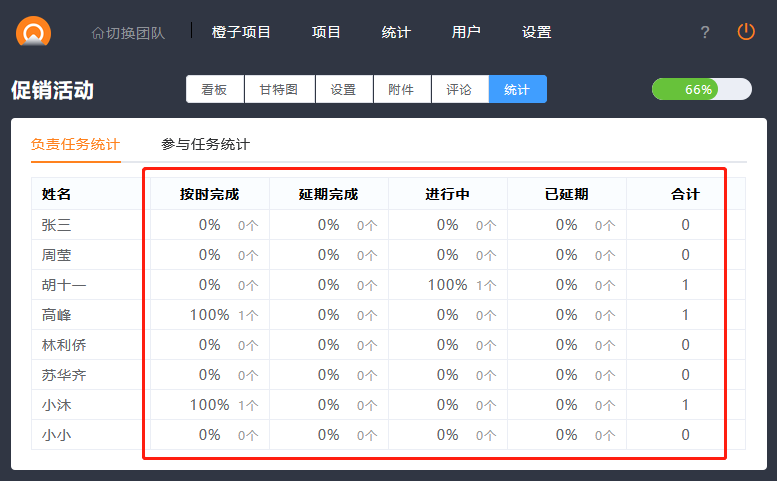Click the 66% progress bar
Viewport: 777px width, 481px height.
click(x=701, y=89)
